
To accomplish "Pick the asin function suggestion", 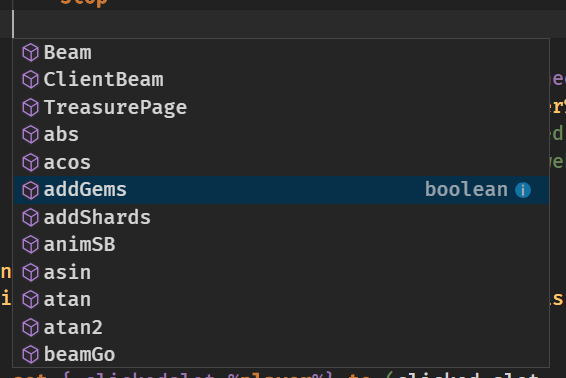I will [282, 272].
